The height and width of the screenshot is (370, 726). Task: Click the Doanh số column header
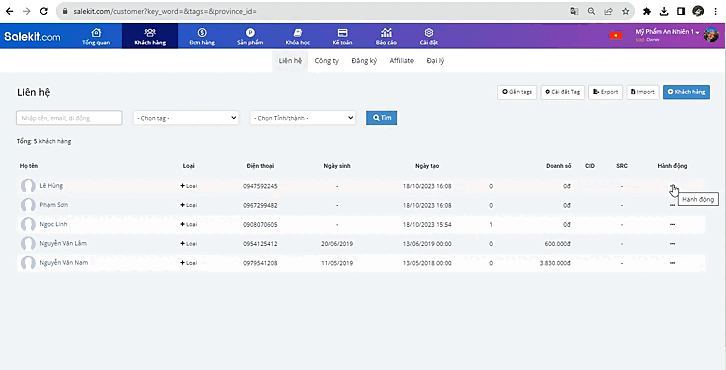pos(558,166)
